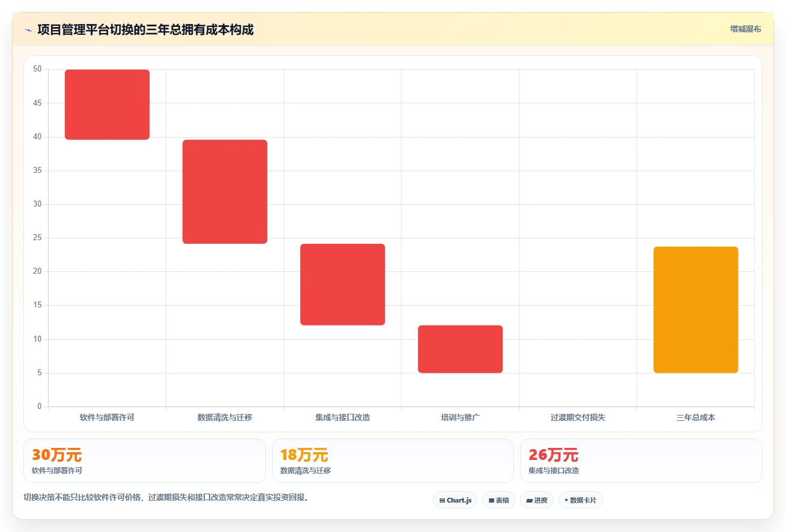Select the Chart.js chip
The height and width of the screenshot is (532, 786).
point(455,500)
